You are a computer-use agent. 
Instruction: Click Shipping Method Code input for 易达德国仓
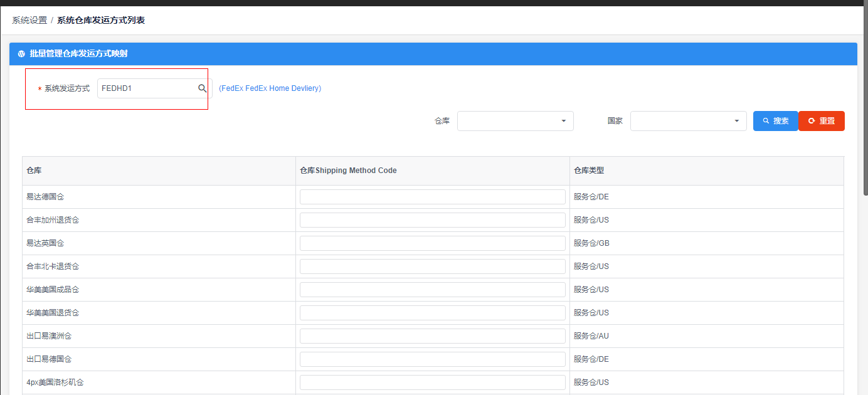tap(433, 197)
